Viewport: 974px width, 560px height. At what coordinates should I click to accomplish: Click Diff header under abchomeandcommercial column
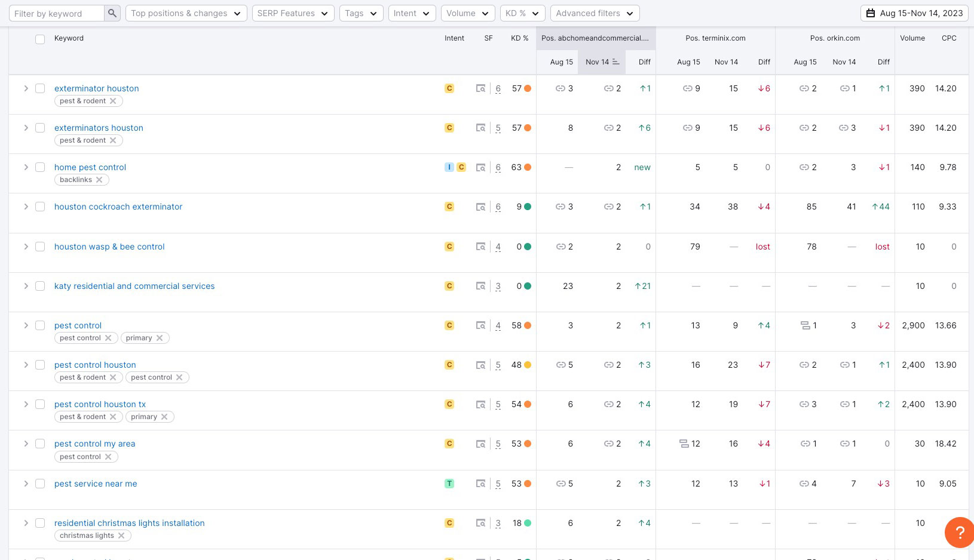pos(644,62)
